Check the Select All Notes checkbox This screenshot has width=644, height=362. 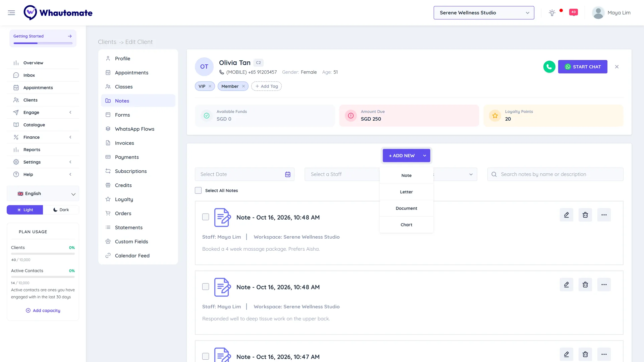tap(198, 190)
